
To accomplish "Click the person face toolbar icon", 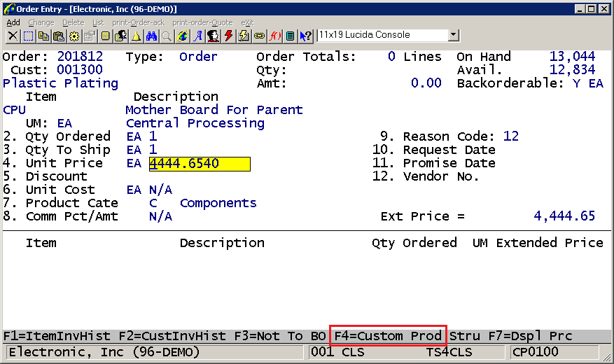I will point(213,36).
